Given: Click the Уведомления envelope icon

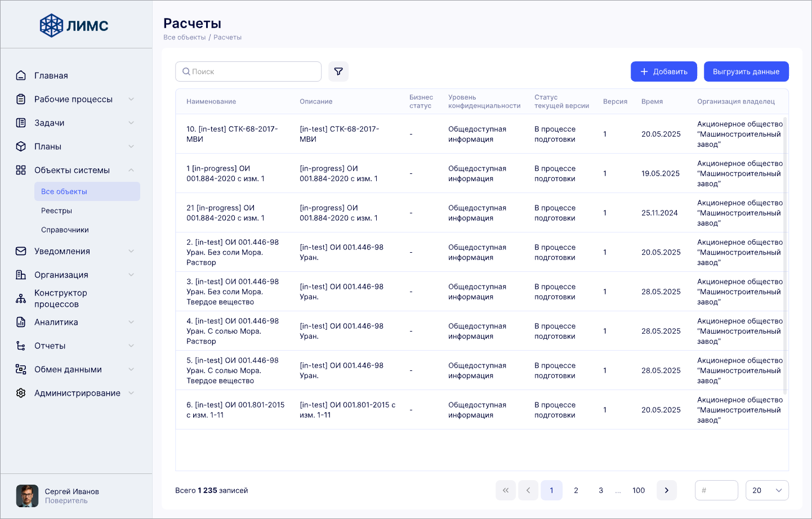Looking at the screenshot, I should (21, 251).
